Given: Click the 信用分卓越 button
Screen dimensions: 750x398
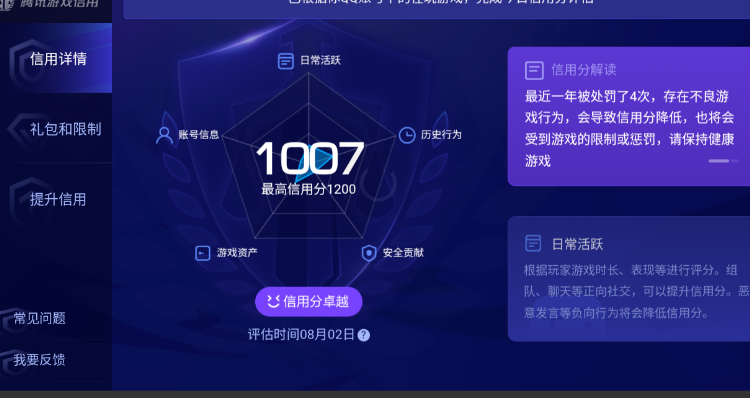Looking at the screenshot, I should click(x=309, y=302).
